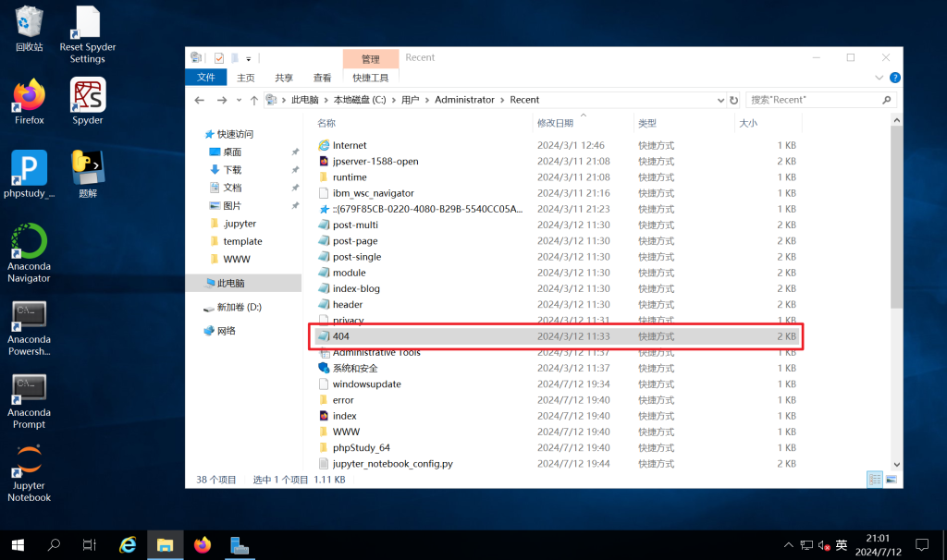Viewport: 947px width, 560px height.
Task: Click the blue help question mark icon
Action: pyautogui.click(x=894, y=79)
